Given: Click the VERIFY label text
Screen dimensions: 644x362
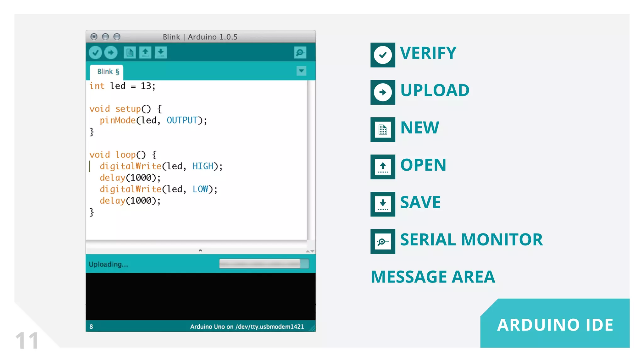Looking at the screenshot, I should 428,53.
